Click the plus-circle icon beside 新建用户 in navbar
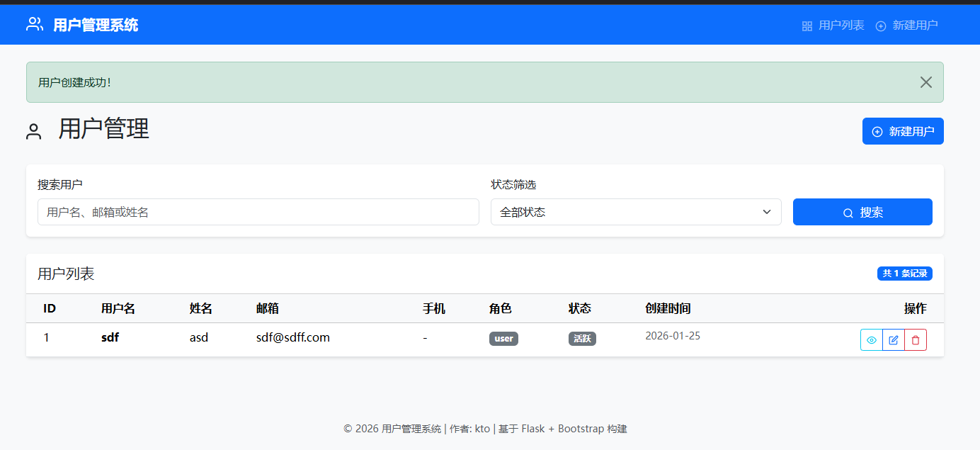Image resolution: width=980 pixels, height=450 pixels. pyautogui.click(x=880, y=26)
